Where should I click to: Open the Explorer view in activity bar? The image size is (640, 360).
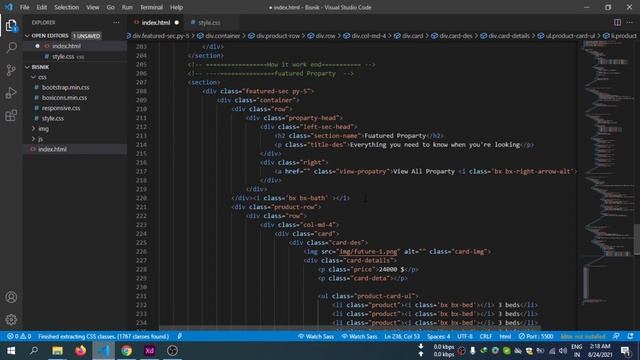(x=11, y=25)
